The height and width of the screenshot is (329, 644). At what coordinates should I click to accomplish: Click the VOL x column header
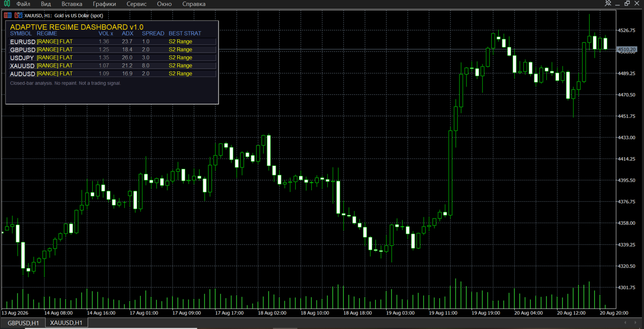coord(106,33)
